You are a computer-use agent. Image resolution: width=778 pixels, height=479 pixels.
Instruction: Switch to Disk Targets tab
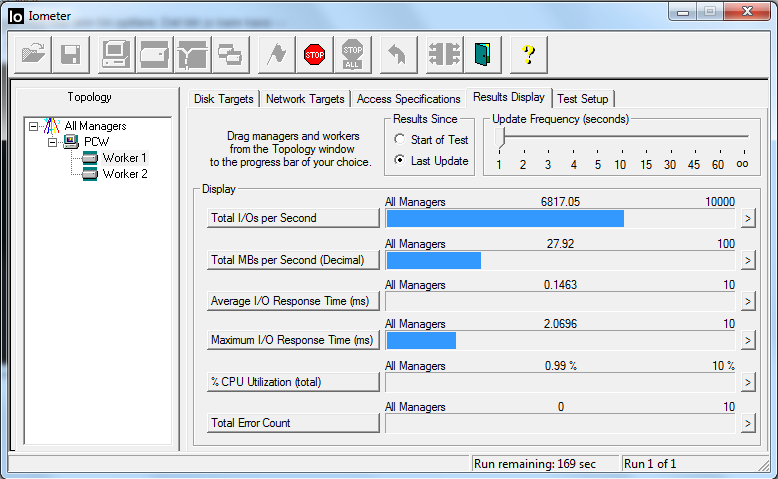(x=224, y=99)
